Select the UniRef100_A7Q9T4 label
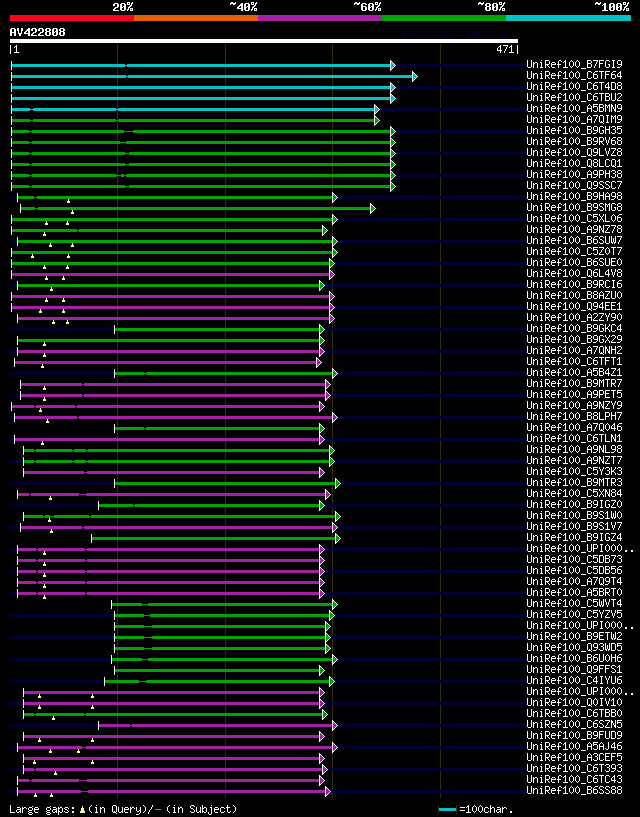The image size is (640, 817). tap(574, 581)
